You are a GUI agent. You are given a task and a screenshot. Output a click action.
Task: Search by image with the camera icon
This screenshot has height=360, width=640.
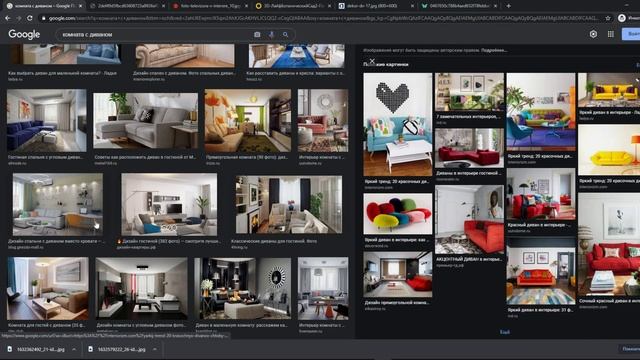coord(257,35)
